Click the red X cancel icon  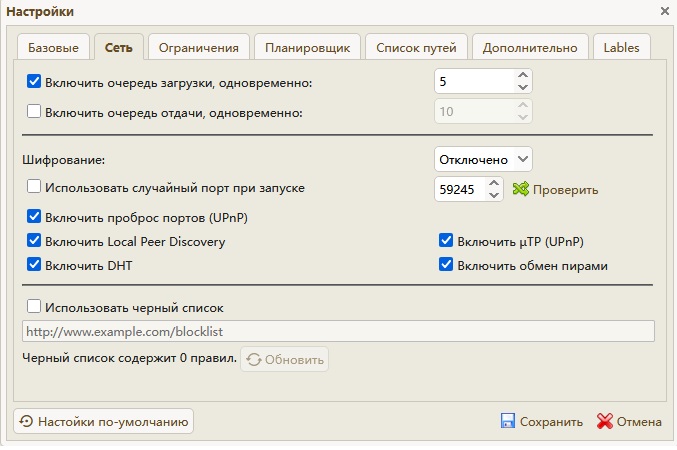pos(604,421)
